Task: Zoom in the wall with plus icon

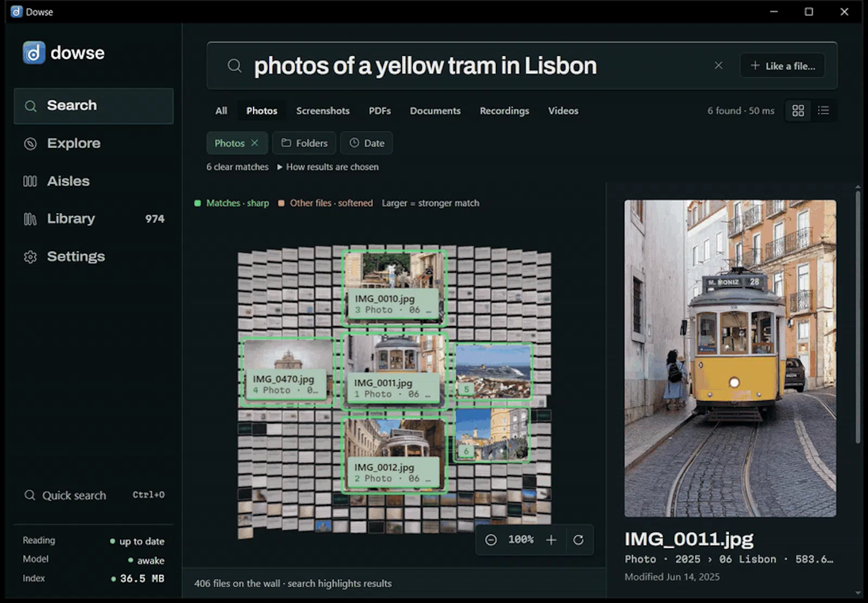Action: pyautogui.click(x=551, y=540)
